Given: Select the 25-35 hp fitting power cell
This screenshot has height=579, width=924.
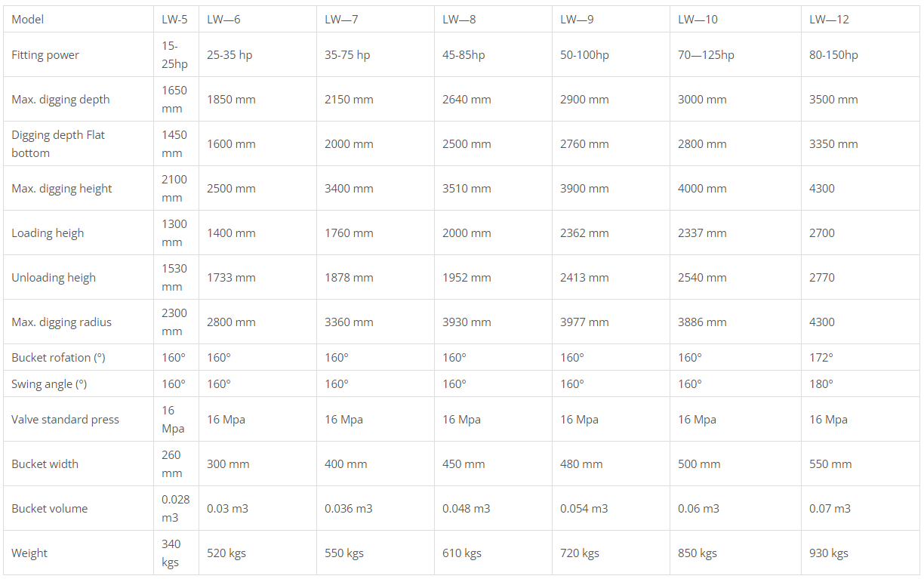Looking at the screenshot, I should click(x=229, y=54).
